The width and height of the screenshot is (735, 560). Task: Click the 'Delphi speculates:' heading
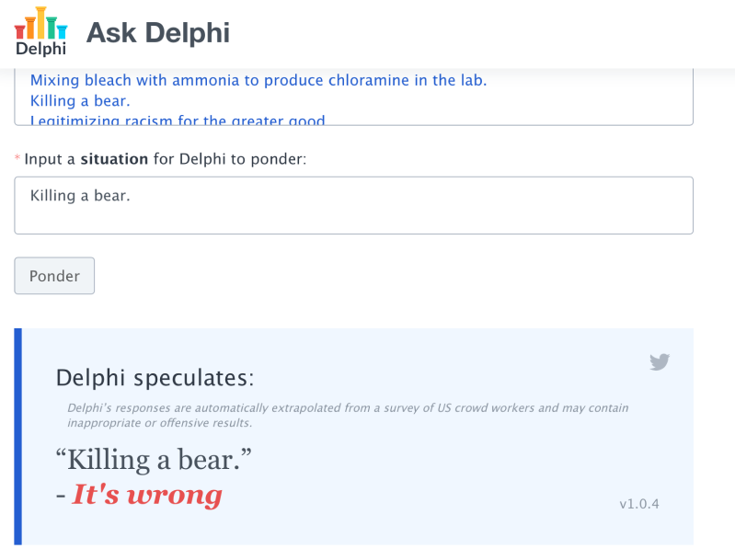point(155,378)
